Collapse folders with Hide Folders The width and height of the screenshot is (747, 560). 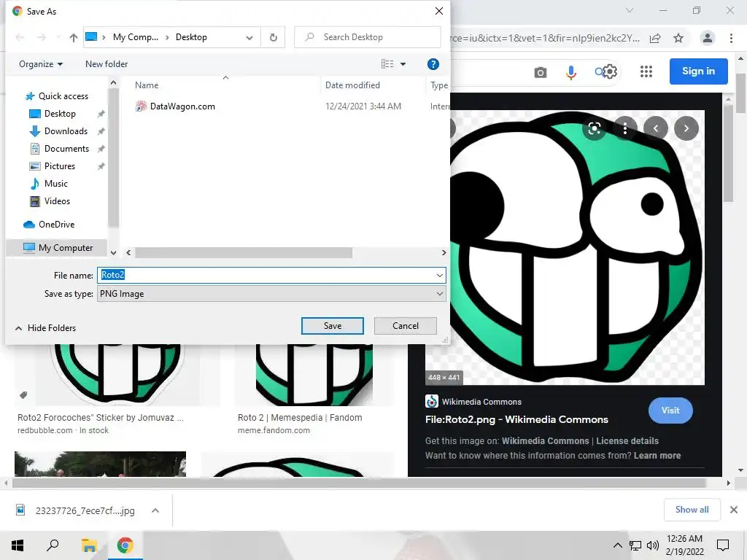46,328
